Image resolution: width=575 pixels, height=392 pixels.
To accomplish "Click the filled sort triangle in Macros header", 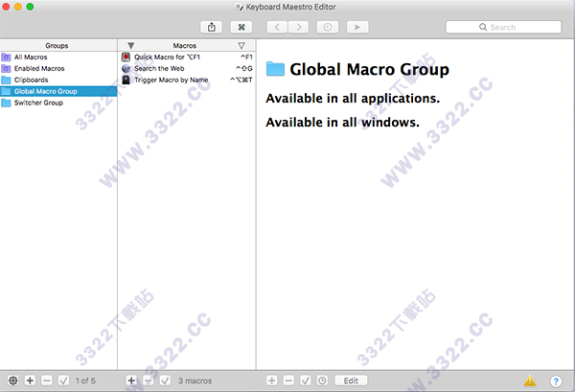I will point(131,45).
